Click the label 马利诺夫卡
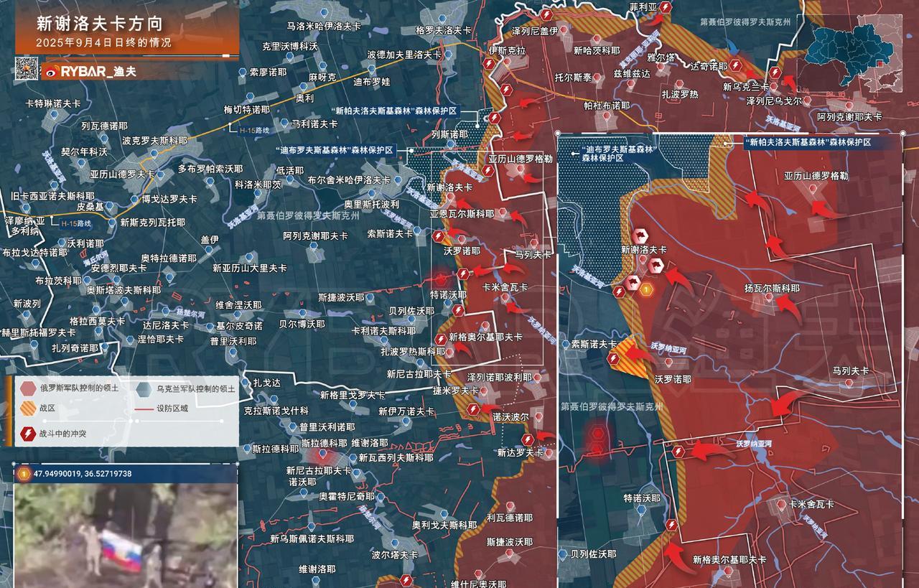This screenshot has height=588, width=919. [314, 123]
